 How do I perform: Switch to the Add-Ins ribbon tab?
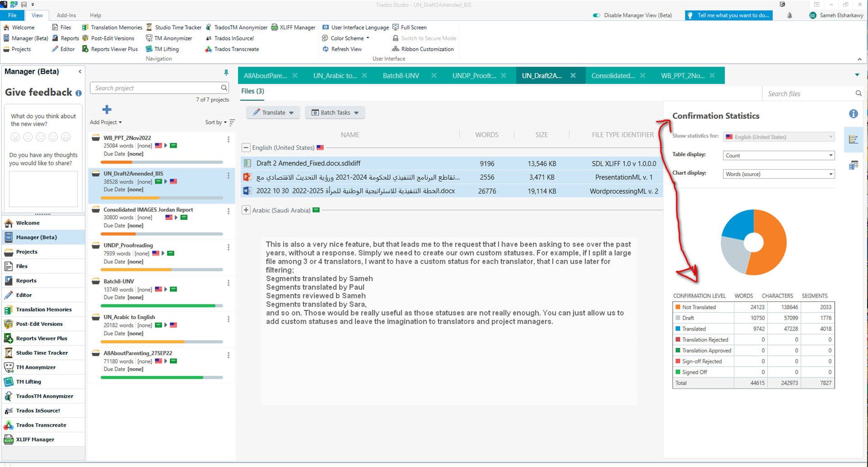pos(66,15)
